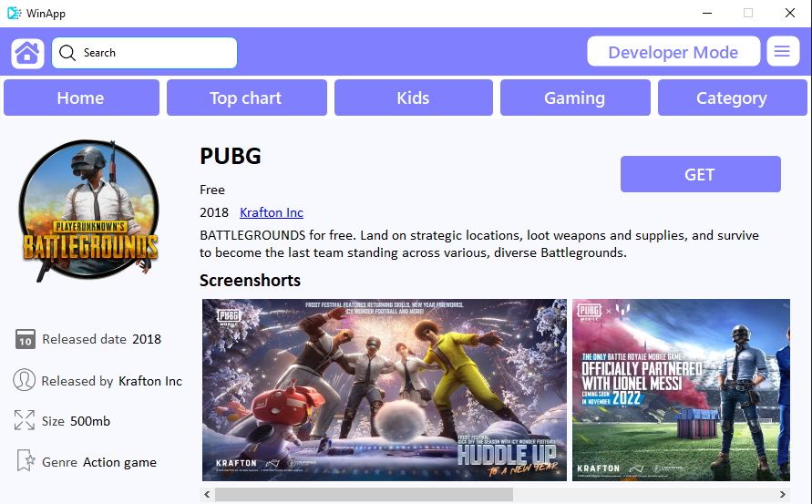This screenshot has height=504, width=812.
Task: Click the expand arrows icon beside Size
Action: click(x=25, y=420)
